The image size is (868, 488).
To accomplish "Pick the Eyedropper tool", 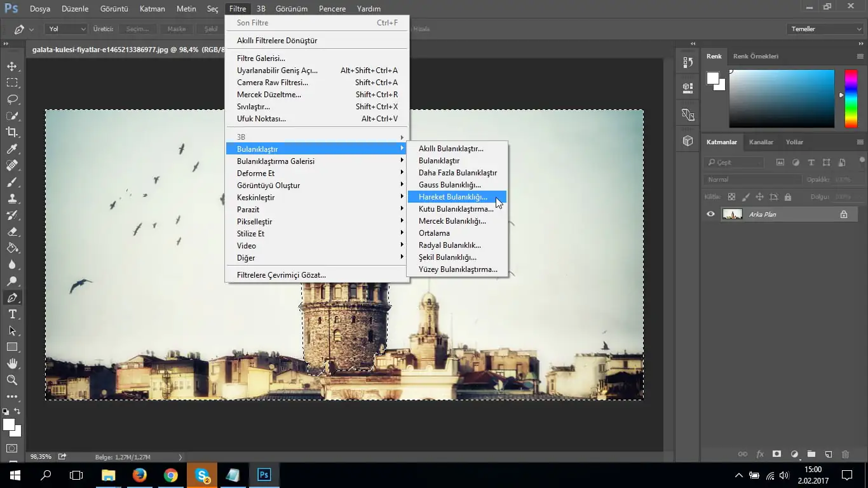I will (x=12, y=149).
